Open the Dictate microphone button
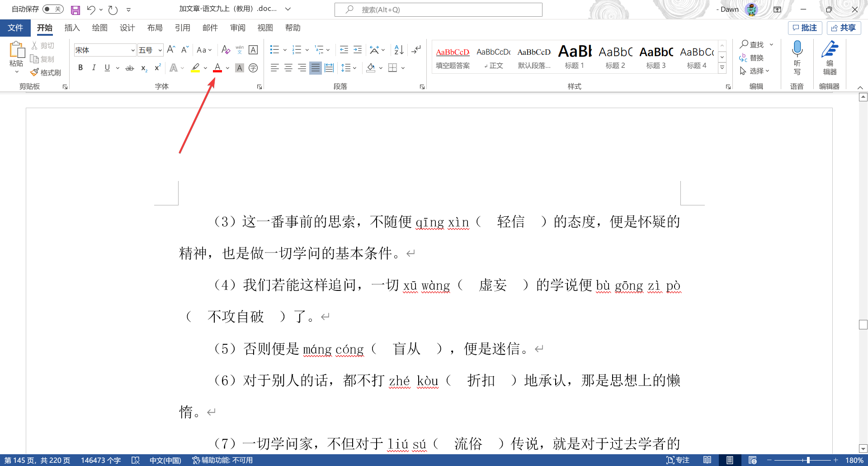Image resolution: width=868 pixels, height=466 pixels. (x=797, y=58)
